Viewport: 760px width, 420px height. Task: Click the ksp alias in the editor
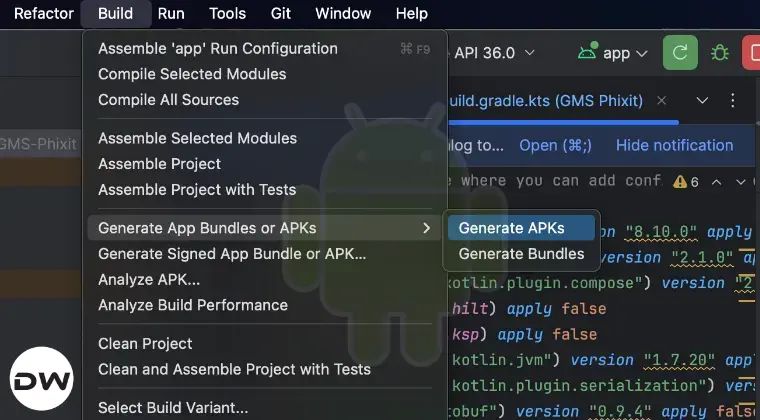[465, 335]
